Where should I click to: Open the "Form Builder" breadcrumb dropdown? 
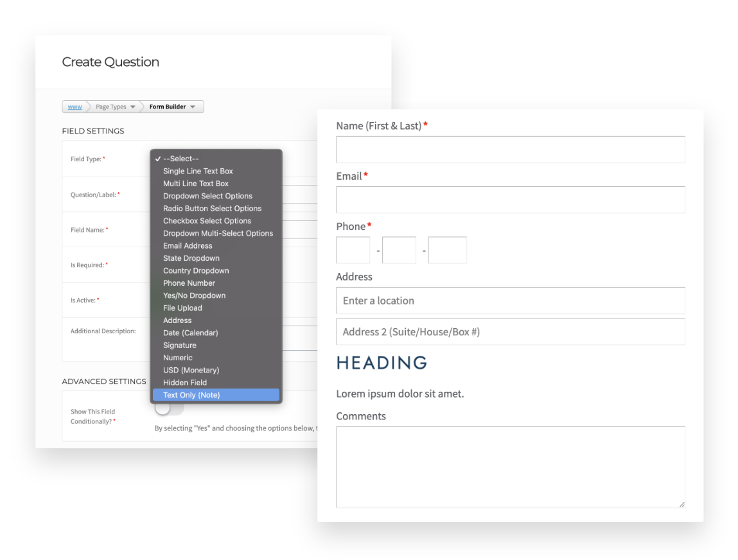171,107
